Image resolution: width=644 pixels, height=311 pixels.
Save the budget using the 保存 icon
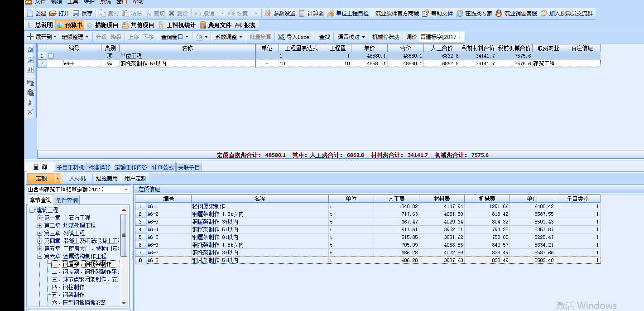(76, 14)
